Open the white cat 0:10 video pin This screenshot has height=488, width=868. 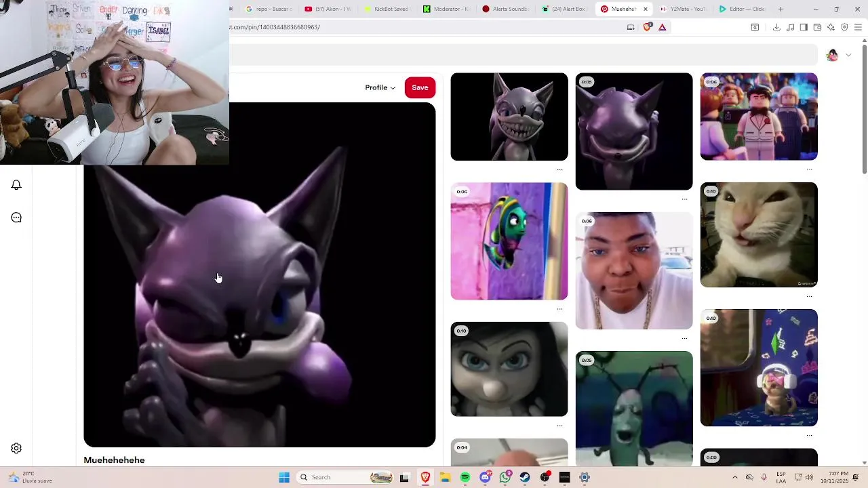pyautogui.click(x=759, y=235)
